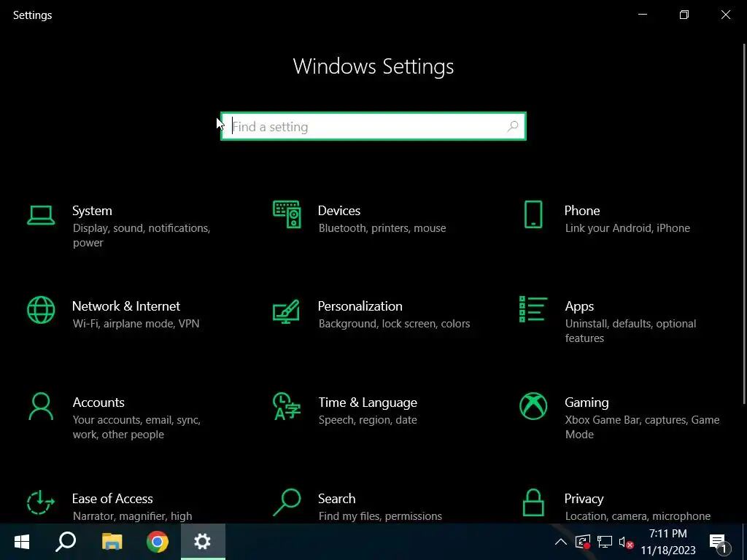Open the notification action center
Screen dimensions: 747x560
(x=719, y=542)
